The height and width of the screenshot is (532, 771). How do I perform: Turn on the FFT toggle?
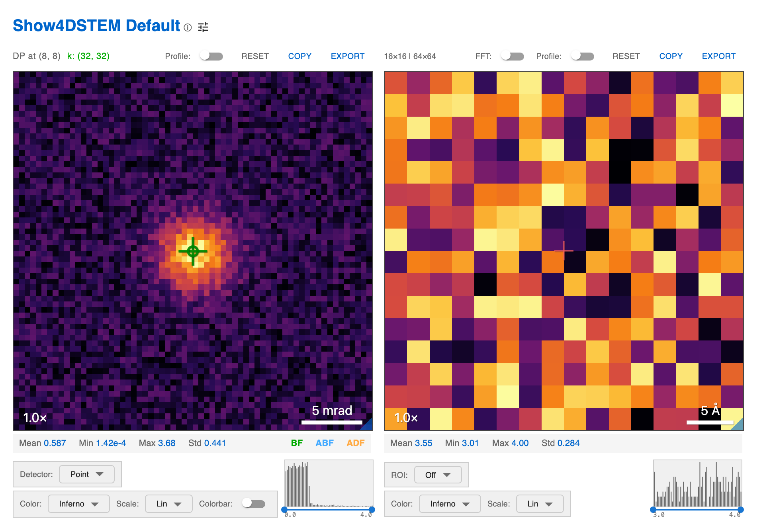coord(513,56)
